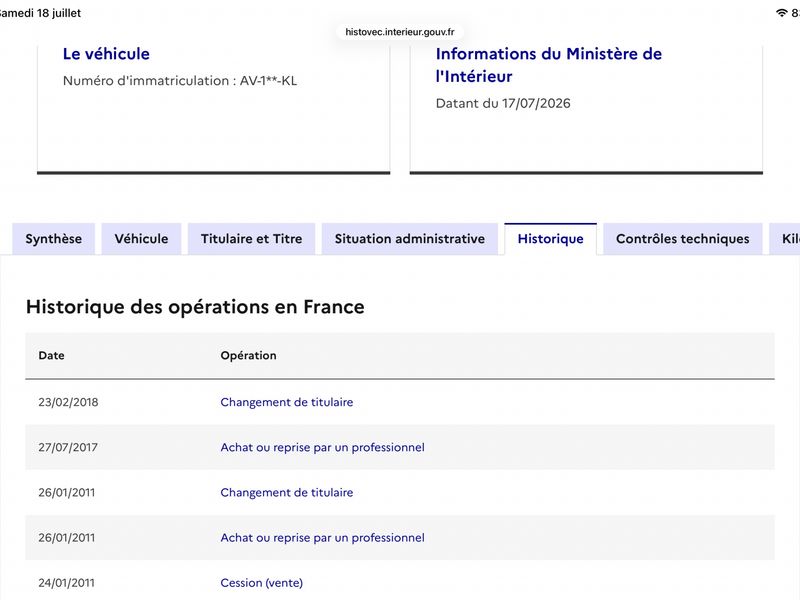Click the Cession (vente) operation

262,583
